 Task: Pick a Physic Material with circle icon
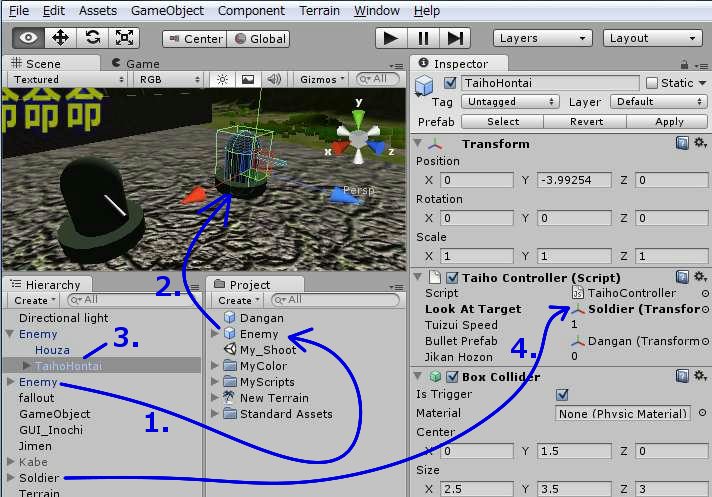[702, 413]
